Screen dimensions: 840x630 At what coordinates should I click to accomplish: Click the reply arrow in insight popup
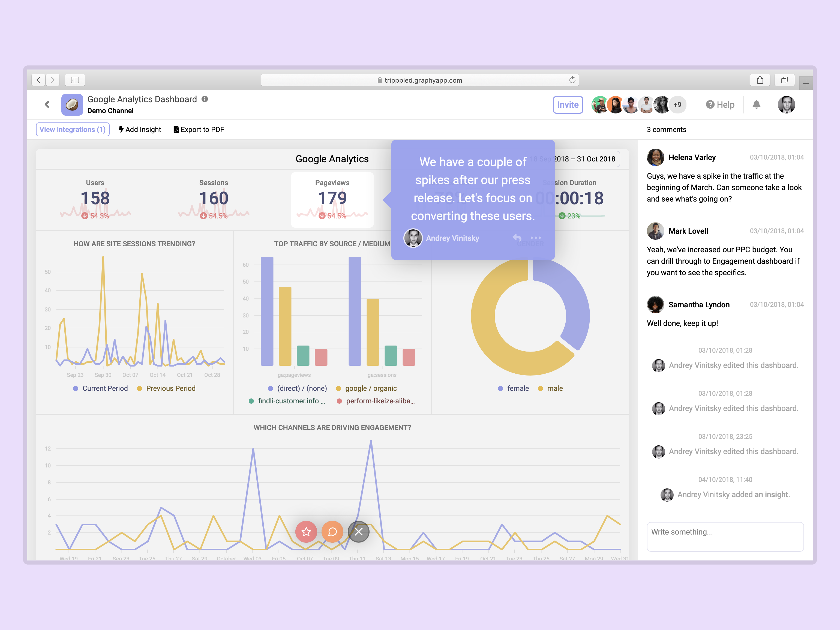point(517,238)
